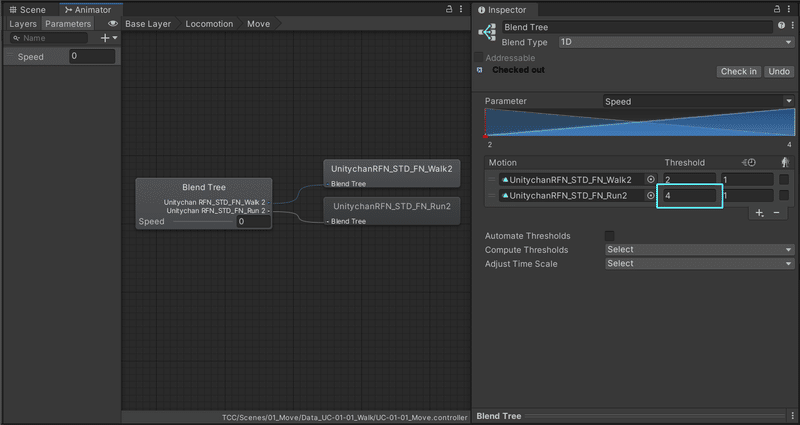Screen dimensions: 800x425
Task: Open the Adjust Time Scale dropdown
Action: (x=698, y=264)
